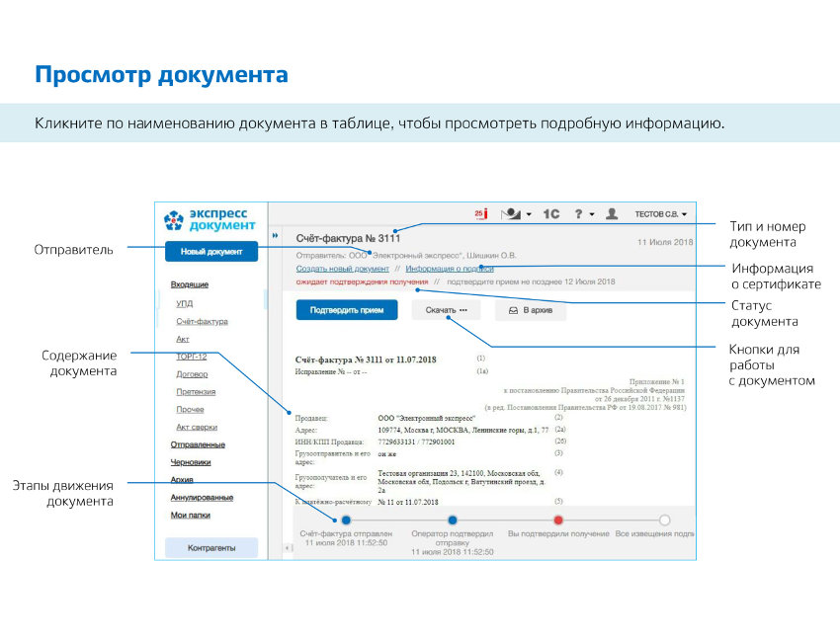Click date 11 Июля 2018

(x=665, y=242)
